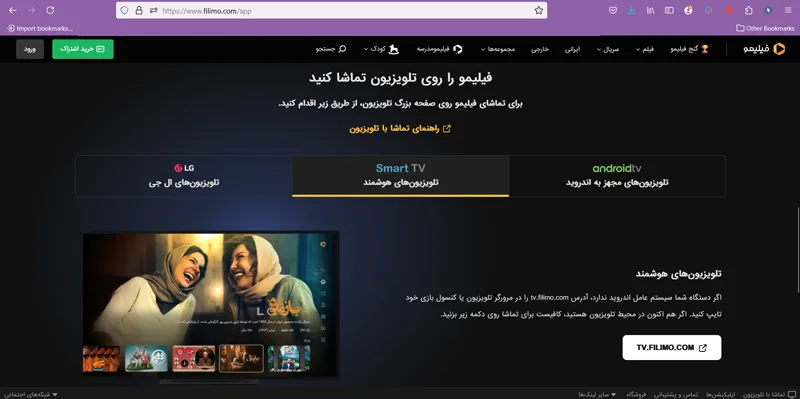The height and width of the screenshot is (399, 800).
Task: Click the Android TV logo
Action: coord(617,168)
